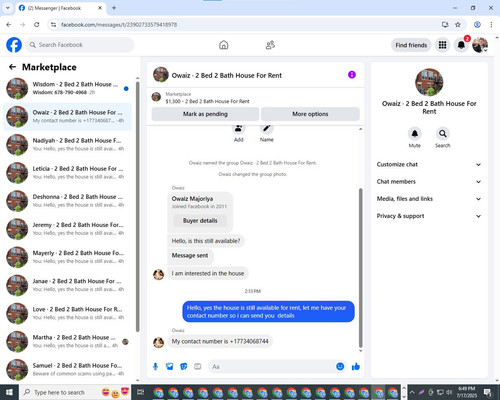This screenshot has height=400, width=500.
Task: Attach a photo with the image icon
Action: 170,367
